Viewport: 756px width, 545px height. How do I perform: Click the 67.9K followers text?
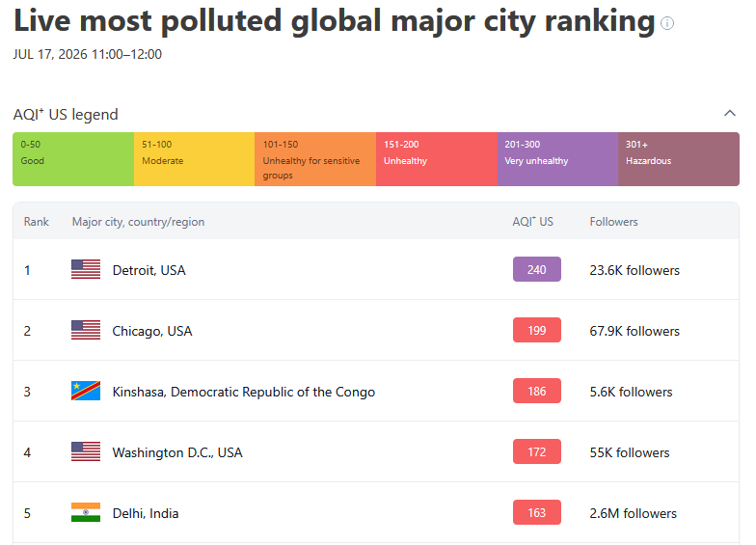(x=634, y=331)
